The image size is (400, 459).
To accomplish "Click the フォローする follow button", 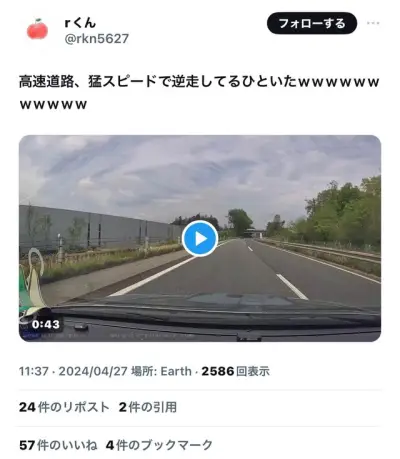I will click(x=312, y=23).
